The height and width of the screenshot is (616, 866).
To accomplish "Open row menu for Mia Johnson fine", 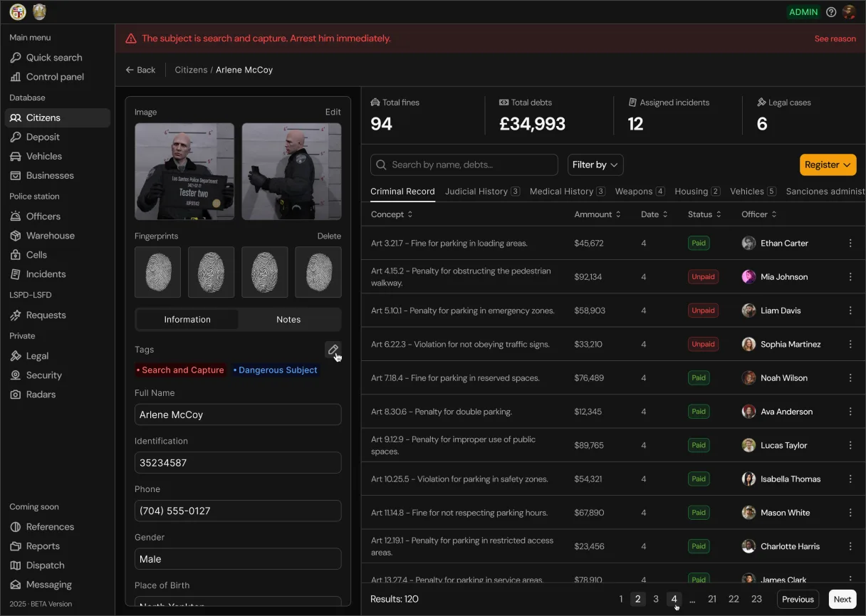I will tap(850, 277).
